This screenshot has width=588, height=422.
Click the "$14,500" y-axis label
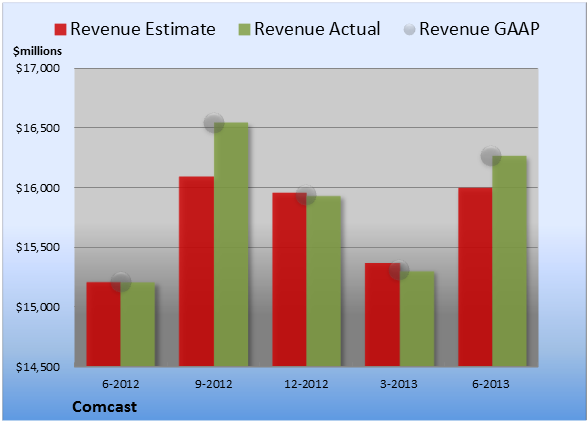click(x=38, y=366)
